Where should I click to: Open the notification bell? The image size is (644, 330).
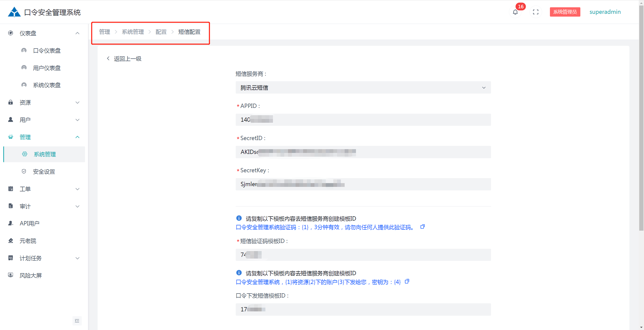pyautogui.click(x=515, y=12)
